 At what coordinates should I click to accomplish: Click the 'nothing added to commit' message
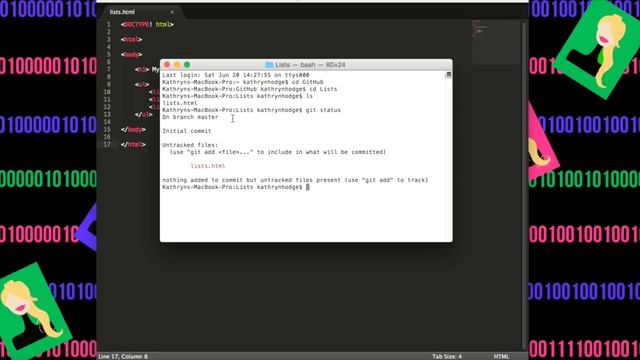(x=295, y=180)
